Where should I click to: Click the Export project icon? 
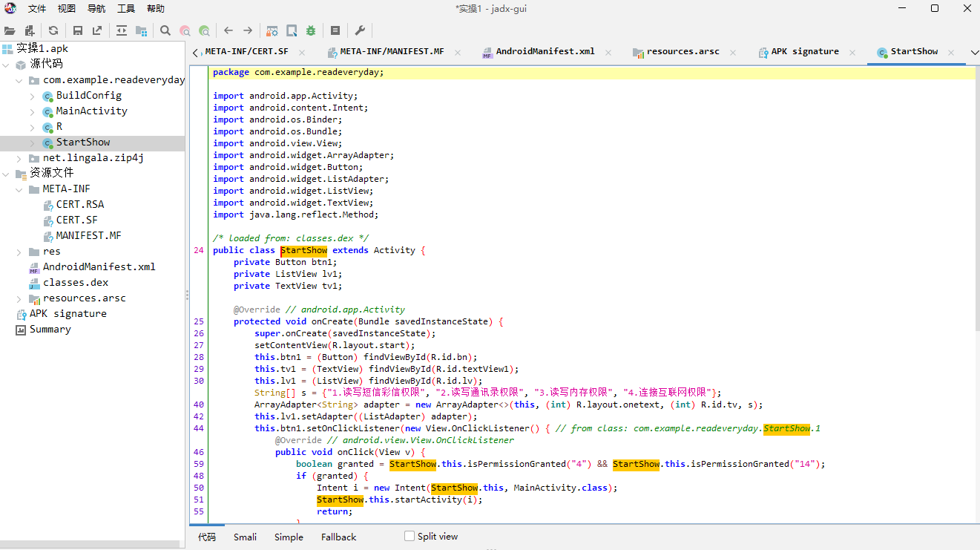point(97,30)
